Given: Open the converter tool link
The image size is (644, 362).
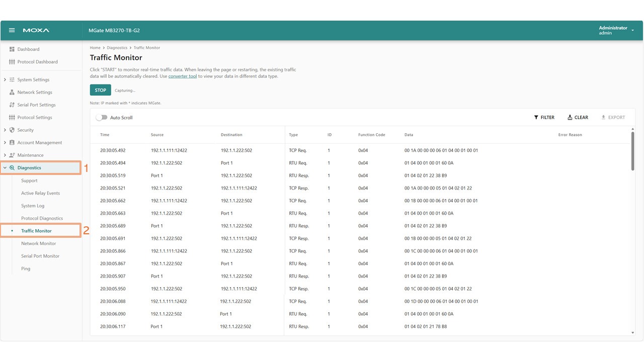Looking at the screenshot, I should pyautogui.click(x=182, y=76).
